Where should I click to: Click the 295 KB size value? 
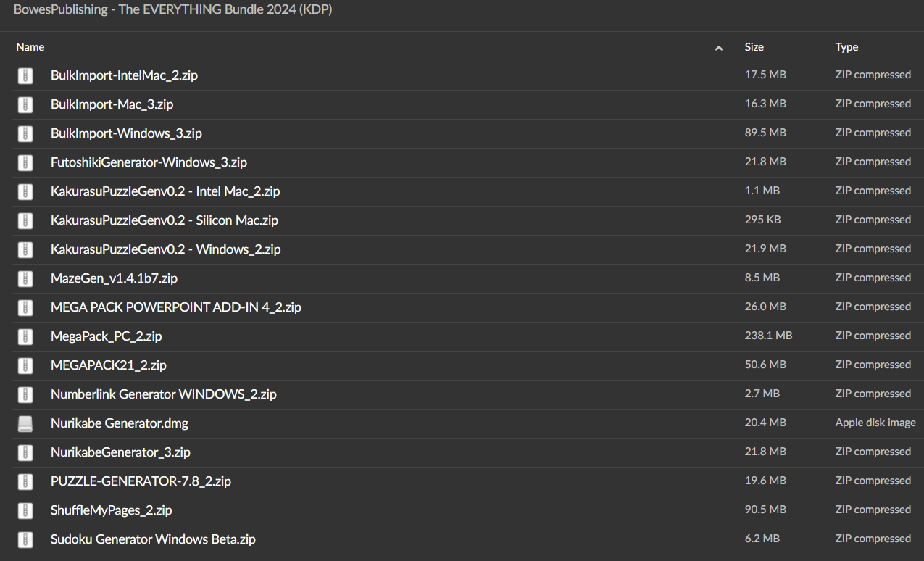(763, 220)
